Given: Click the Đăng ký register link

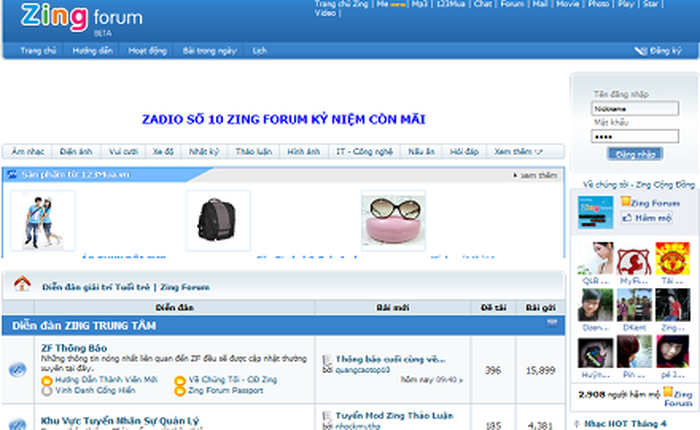Looking at the screenshot, I should tap(666, 51).
